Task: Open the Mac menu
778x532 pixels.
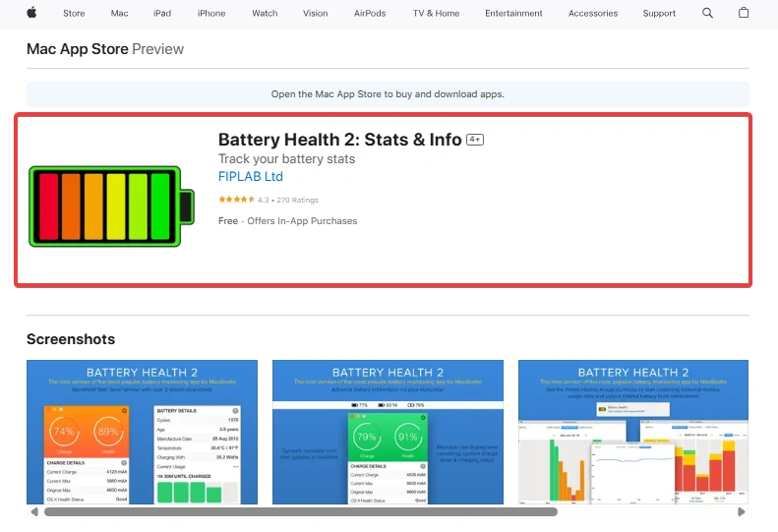Action: [120, 14]
